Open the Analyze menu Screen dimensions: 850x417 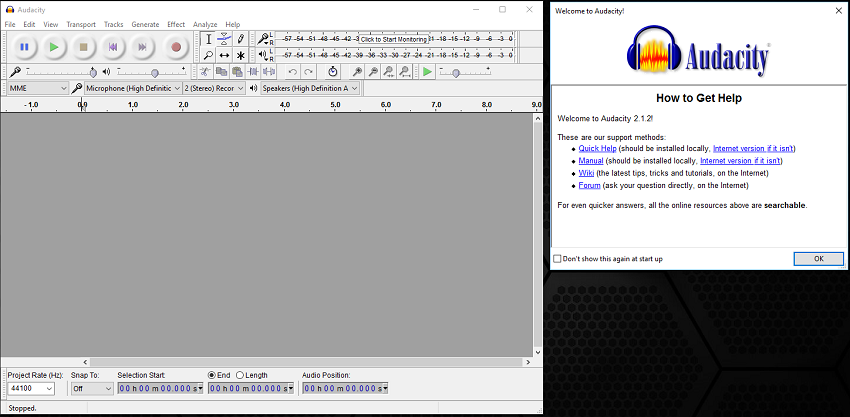point(205,24)
